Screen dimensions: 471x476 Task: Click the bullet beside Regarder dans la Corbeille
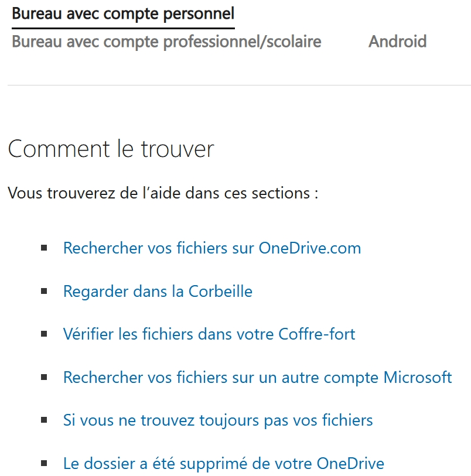[x=44, y=292]
